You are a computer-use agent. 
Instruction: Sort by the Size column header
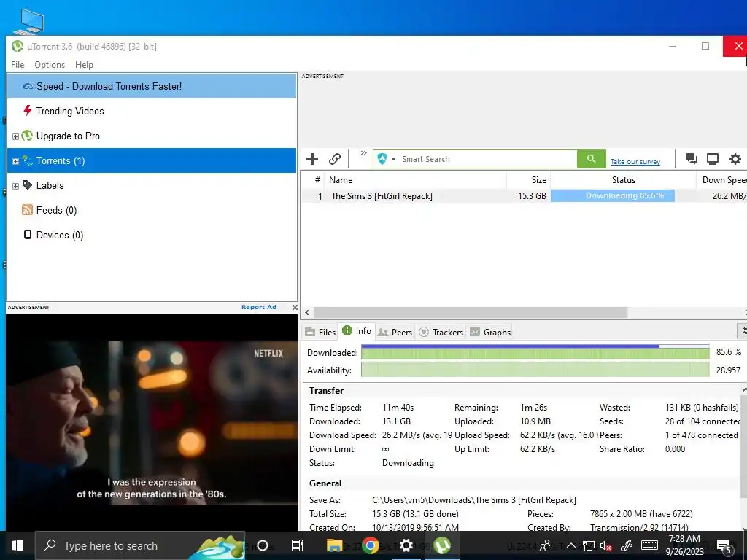pos(528,180)
